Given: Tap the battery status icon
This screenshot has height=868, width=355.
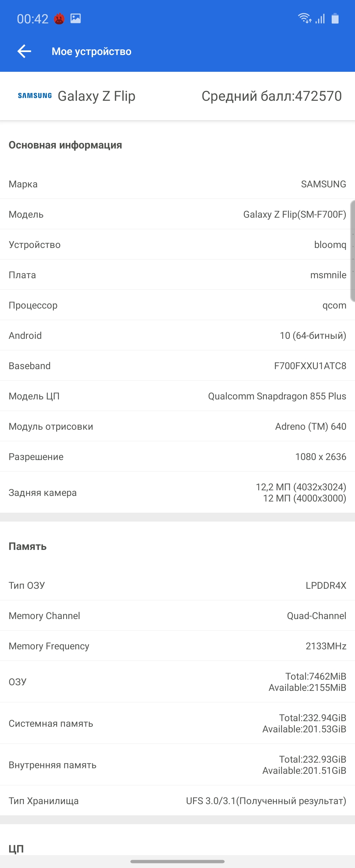Looking at the screenshot, I should coord(335,18).
